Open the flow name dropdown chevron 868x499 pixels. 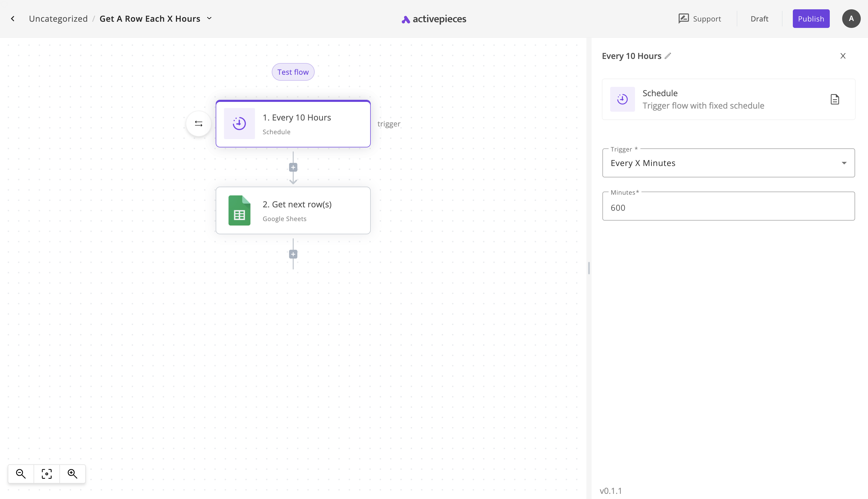(209, 19)
